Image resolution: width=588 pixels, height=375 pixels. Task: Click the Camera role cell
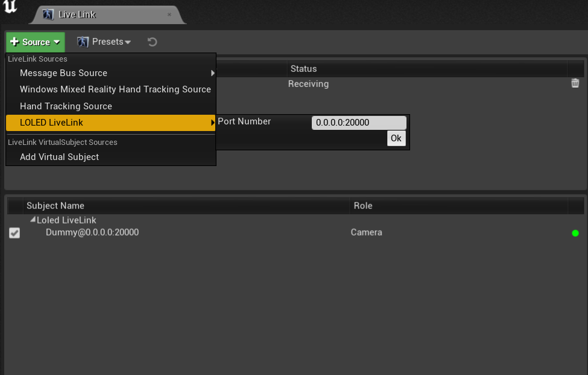[x=367, y=232]
